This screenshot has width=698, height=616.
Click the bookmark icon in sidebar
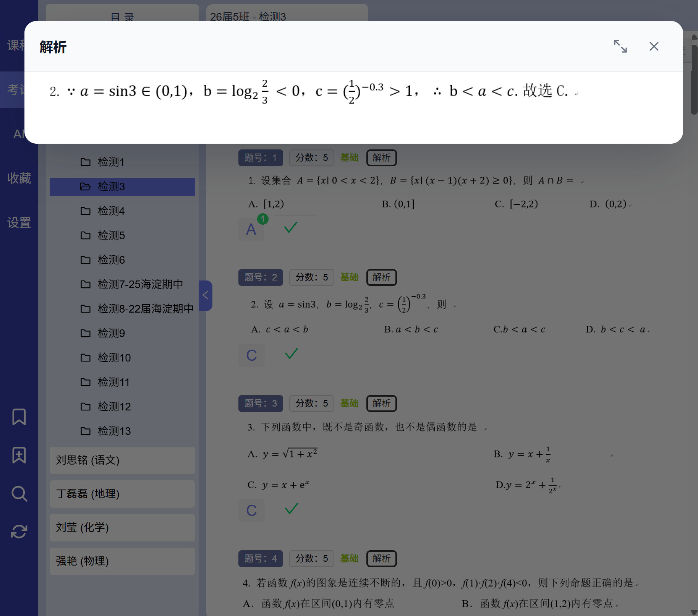click(19, 417)
